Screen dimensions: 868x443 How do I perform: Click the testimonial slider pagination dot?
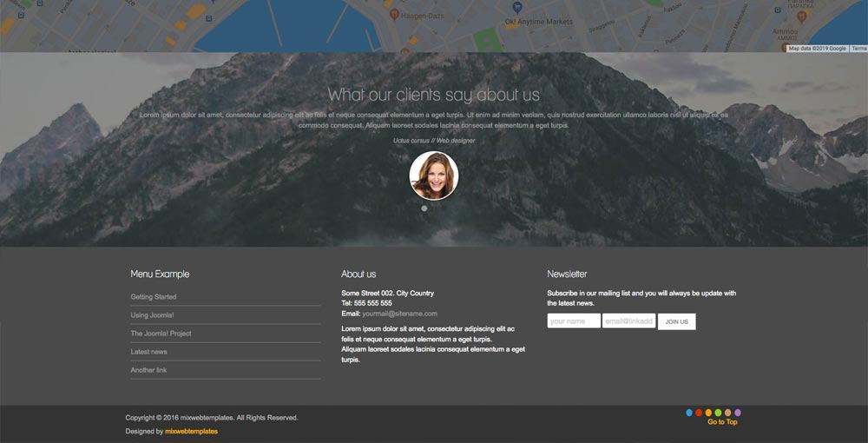424,208
